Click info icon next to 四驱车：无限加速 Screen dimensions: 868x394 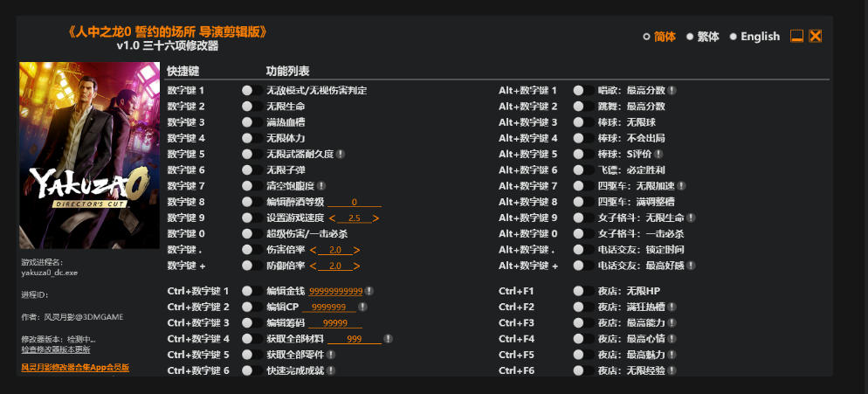tap(681, 185)
